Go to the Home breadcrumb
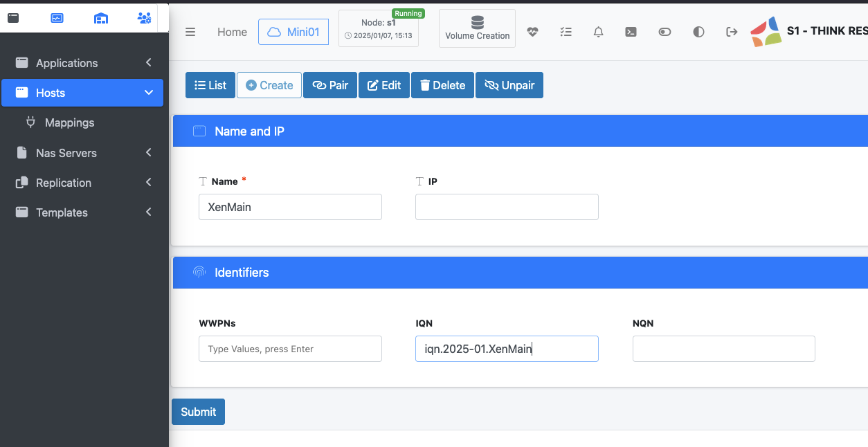 (x=232, y=32)
